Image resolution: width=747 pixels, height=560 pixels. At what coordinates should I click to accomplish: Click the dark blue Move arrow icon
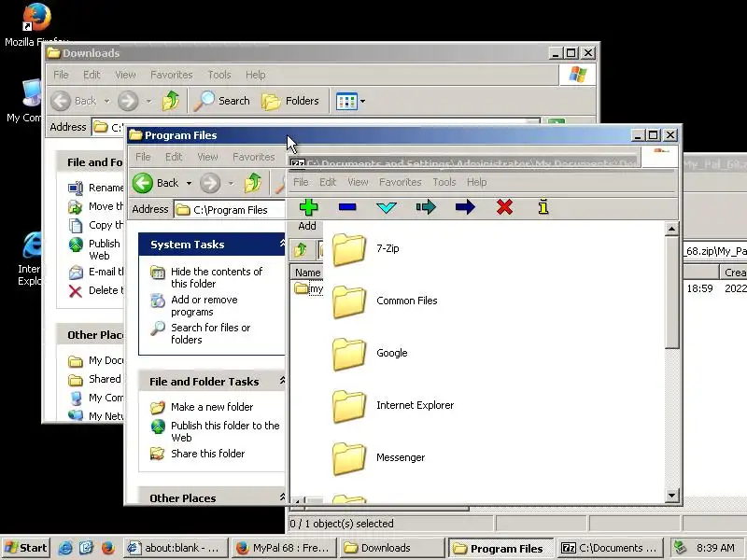tap(465, 207)
